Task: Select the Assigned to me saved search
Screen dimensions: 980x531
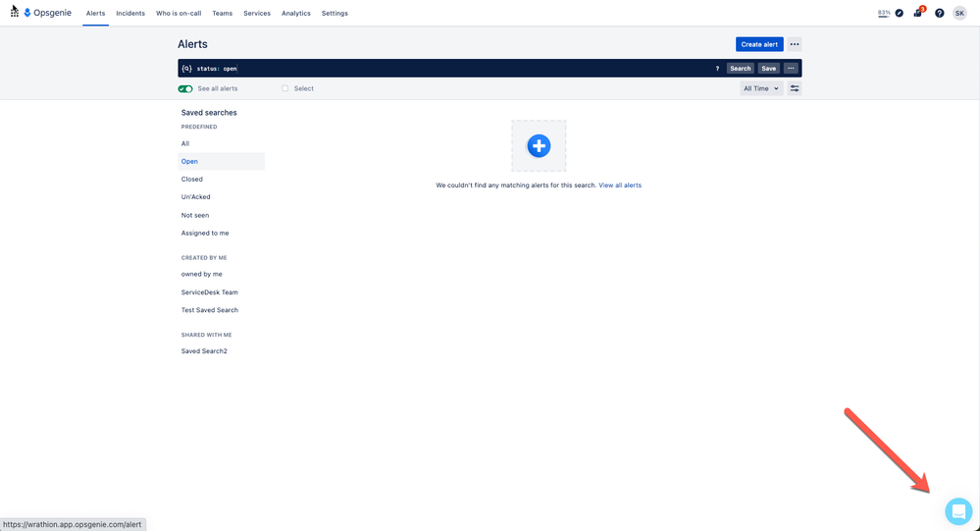Action: pos(222,234)
